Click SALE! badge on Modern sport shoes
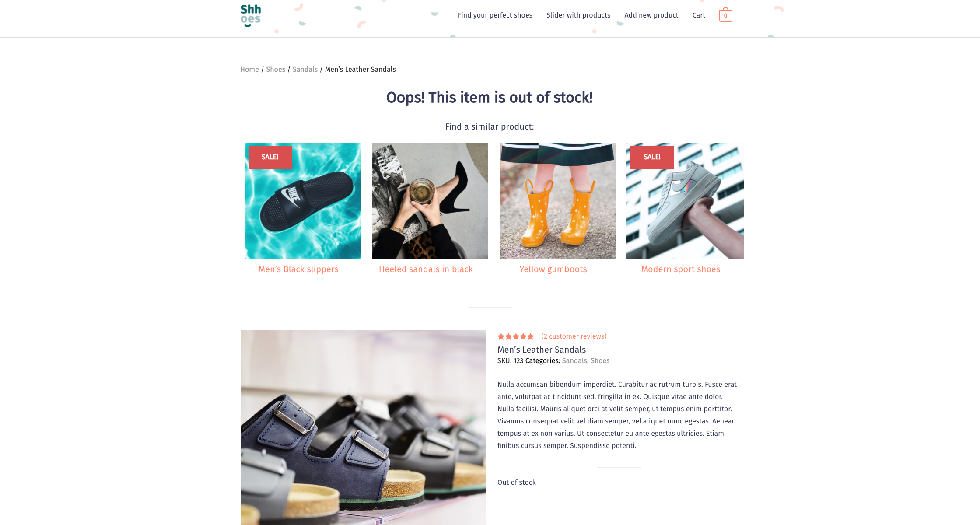The height and width of the screenshot is (525, 980). (x=652, y=157)
